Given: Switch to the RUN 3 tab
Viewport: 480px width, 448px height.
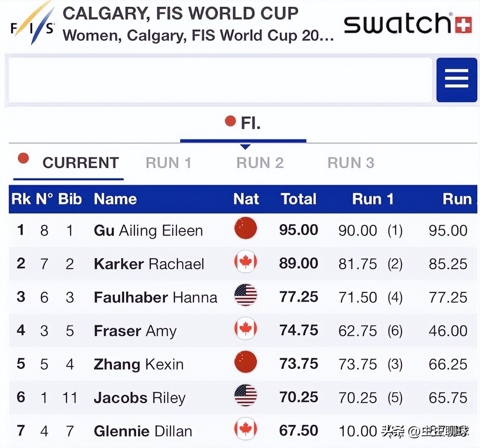Looking at the screenshot, I should (351, 163).
